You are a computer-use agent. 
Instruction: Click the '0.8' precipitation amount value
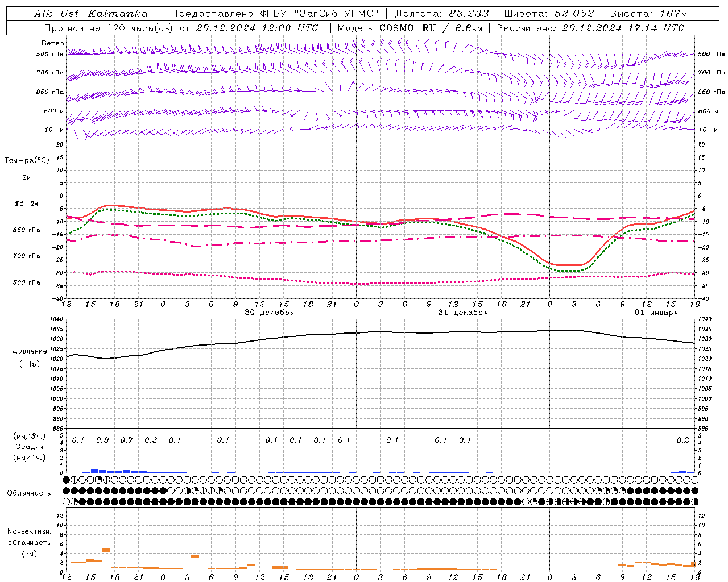tap(102, 440)
